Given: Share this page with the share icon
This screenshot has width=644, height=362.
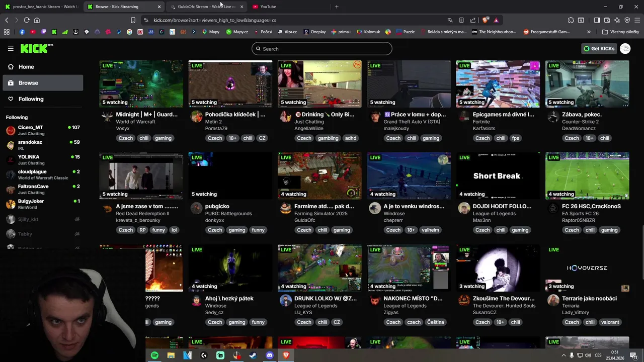Looking at the screenshot, I should 473,20.
